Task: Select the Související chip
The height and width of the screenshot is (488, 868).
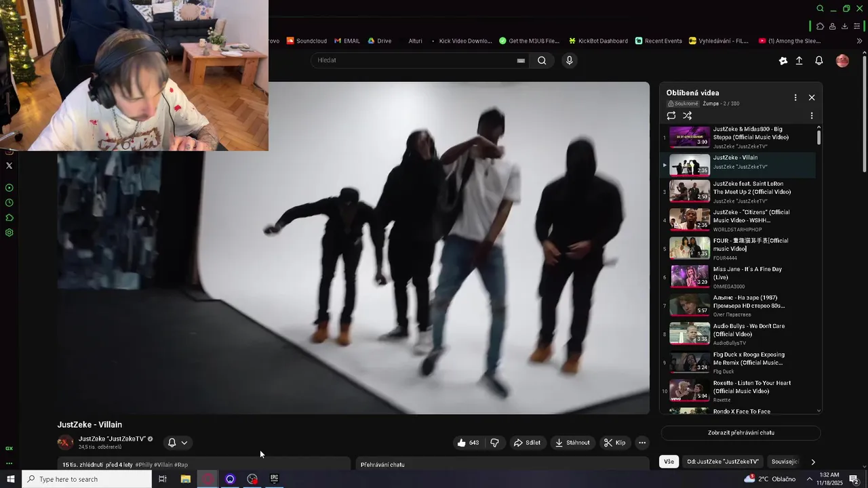Action: (x=785, y=462)
